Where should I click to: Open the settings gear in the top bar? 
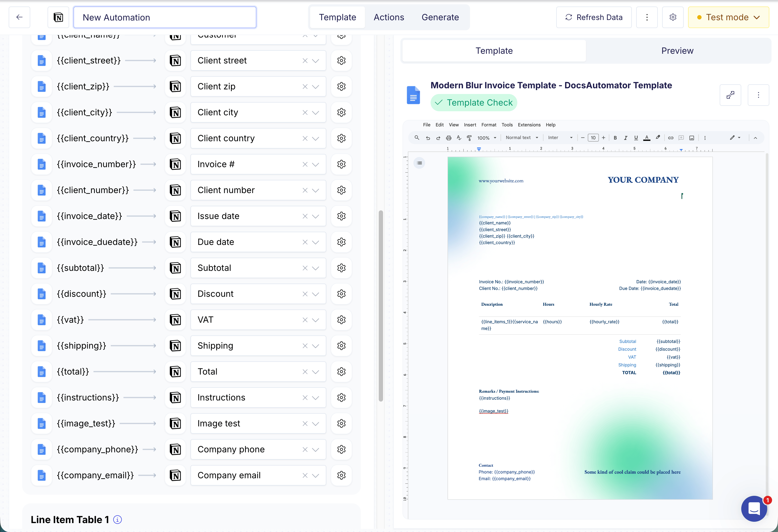673,17
